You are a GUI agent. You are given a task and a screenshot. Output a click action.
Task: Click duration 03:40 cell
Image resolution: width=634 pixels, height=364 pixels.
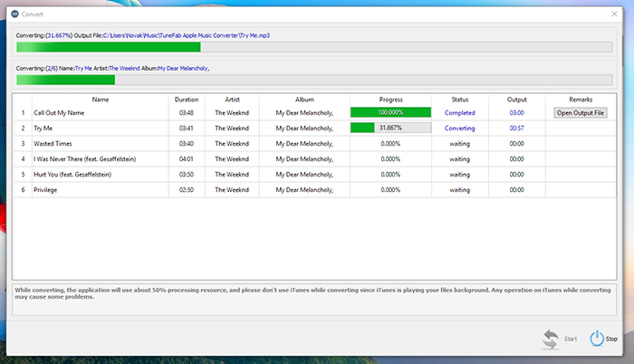coord(187,144)
